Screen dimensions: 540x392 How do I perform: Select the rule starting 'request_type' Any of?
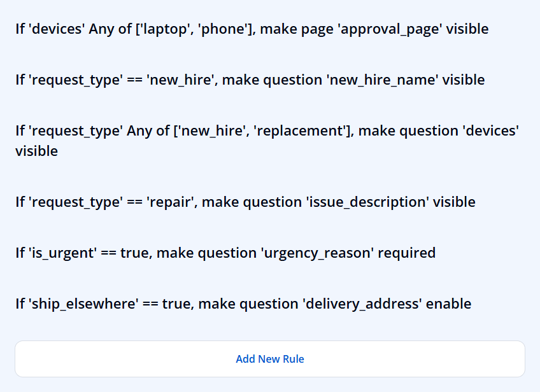[x=267, y=141]
